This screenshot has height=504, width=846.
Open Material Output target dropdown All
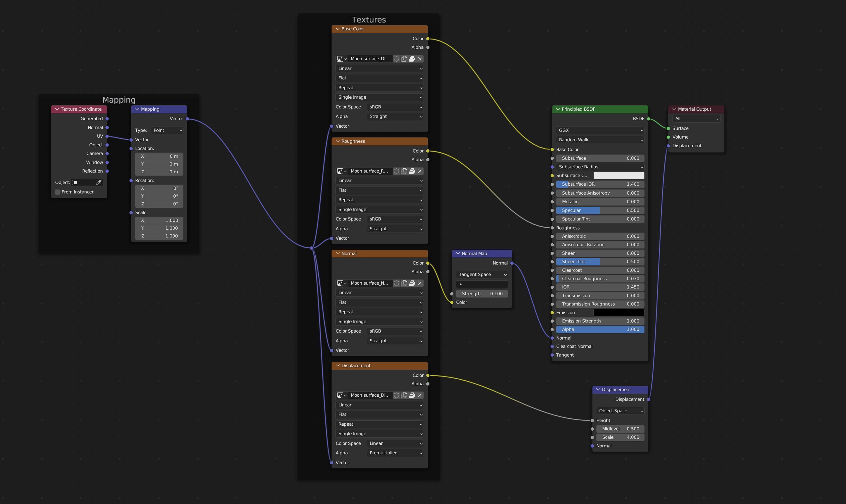(696, 119)
